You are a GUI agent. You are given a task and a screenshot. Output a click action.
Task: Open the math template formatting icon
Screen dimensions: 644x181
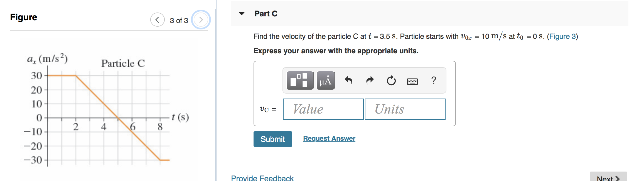pos(300,81)
